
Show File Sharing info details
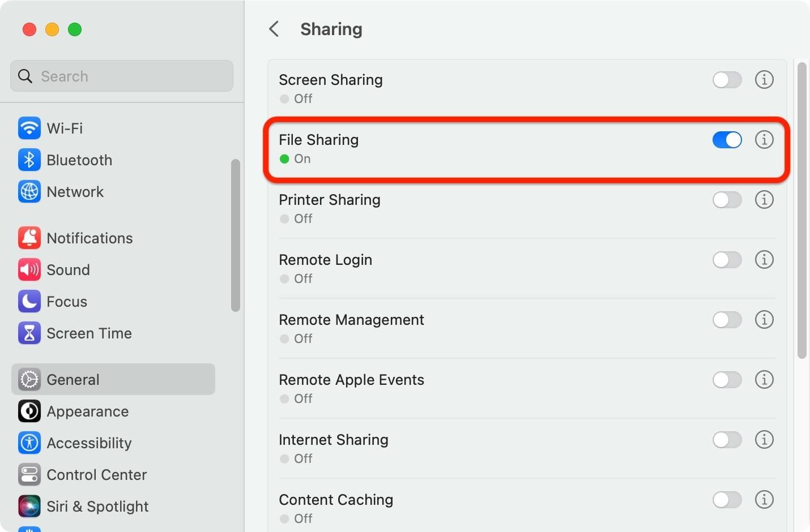coord(764,140)
